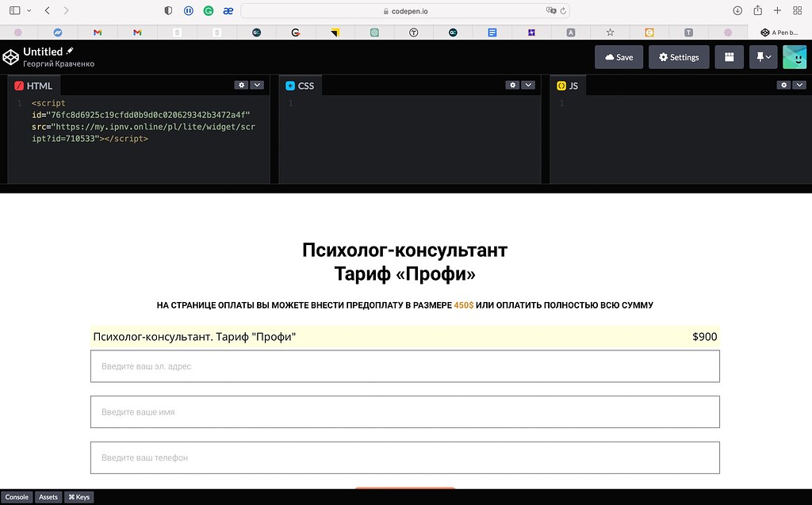Toggle the Console panel

(17, 497)
